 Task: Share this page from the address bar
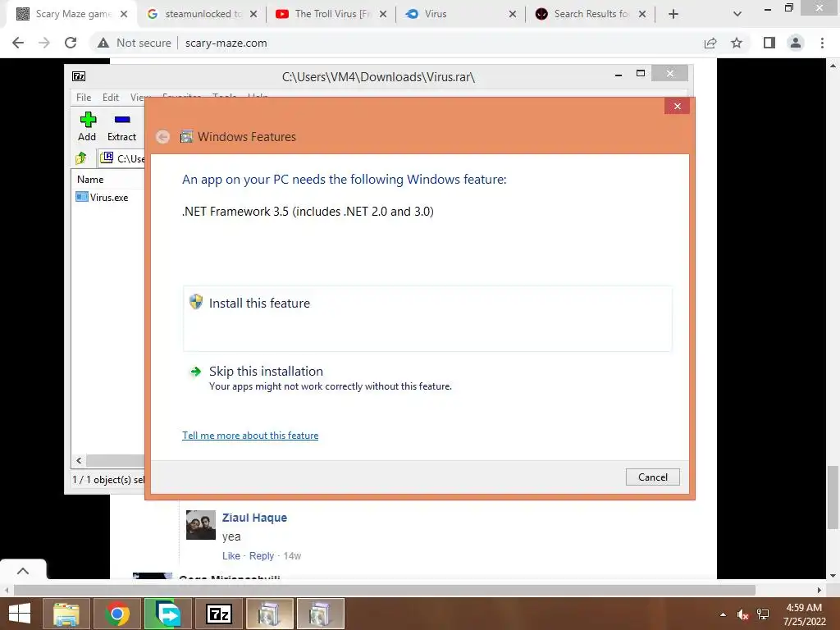[x=710, y=43]
